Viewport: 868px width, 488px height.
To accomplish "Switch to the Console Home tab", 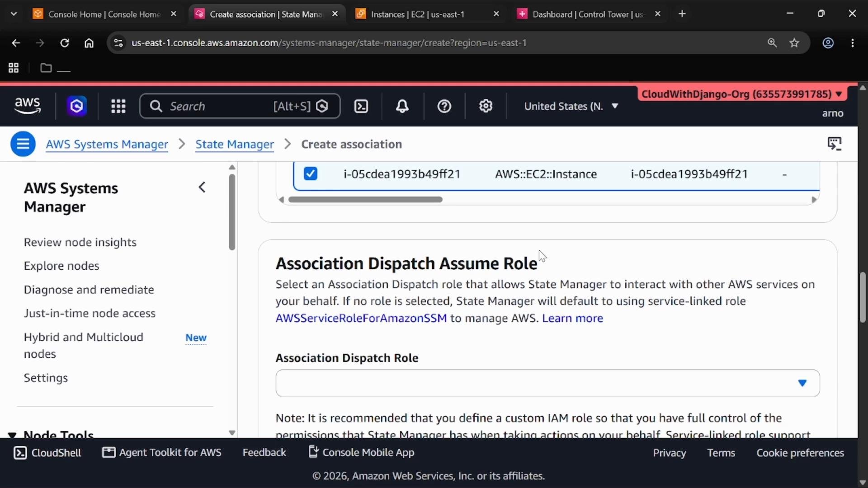I will 104,14.
